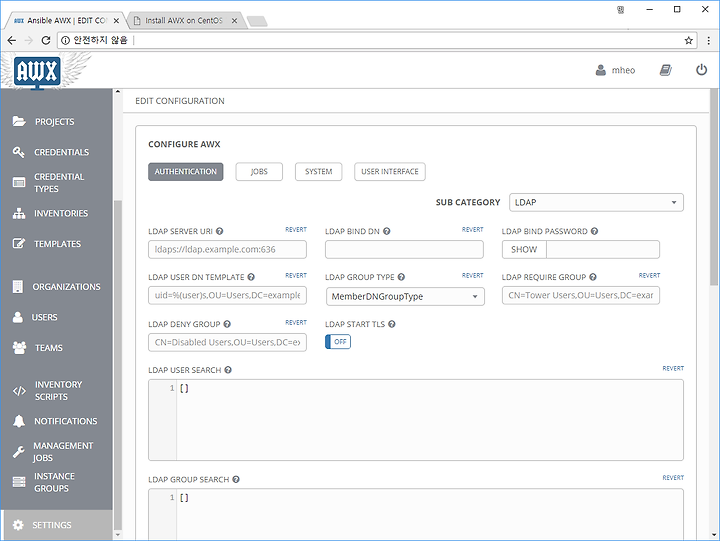
Task: Show help for LDAP Group Type
Action: coord(401,277)
